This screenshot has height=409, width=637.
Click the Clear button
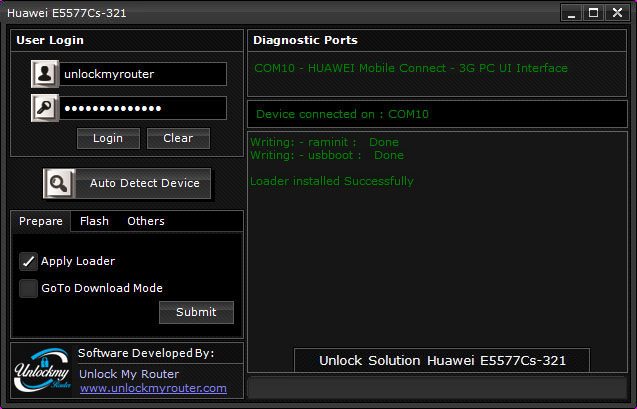pyautogui.click(x=178, y=138)
